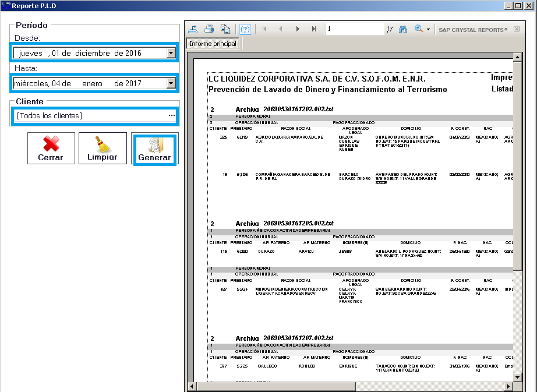
Task: Click the Generar button
Action: [155, 150]
